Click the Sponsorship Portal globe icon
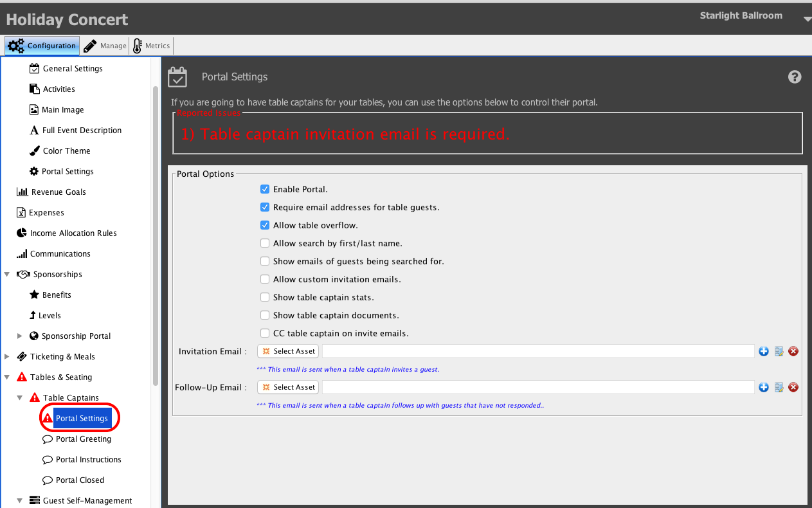 pyautogui.click(x=35, y=336)
